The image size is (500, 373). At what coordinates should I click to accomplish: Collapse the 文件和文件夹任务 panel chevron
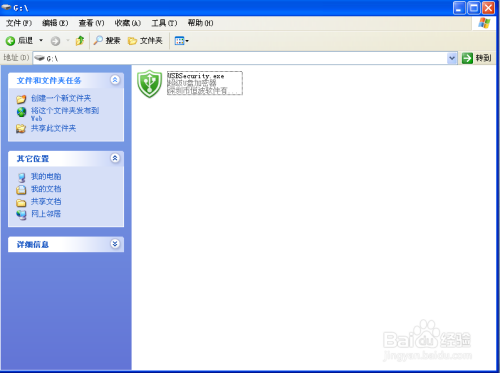115,80
